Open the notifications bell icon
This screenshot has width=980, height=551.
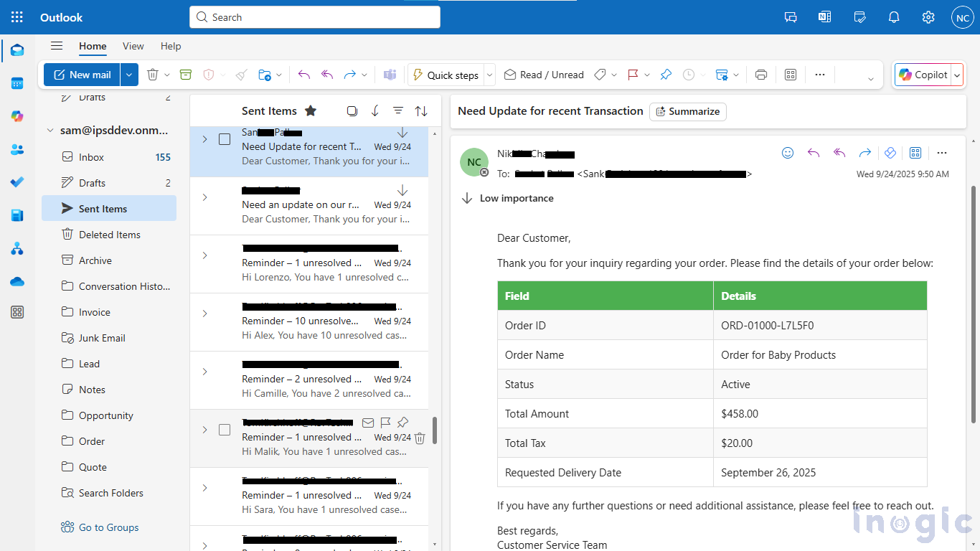pos(894,17)
